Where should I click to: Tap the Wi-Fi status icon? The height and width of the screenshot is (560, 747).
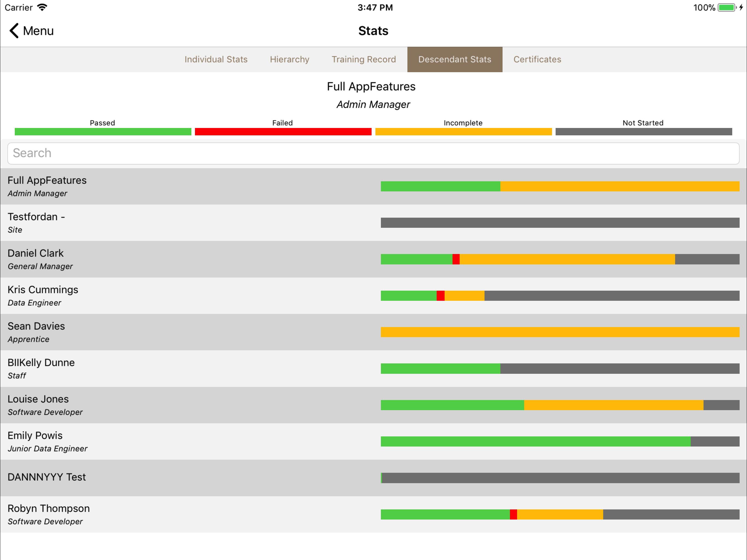tap(42, 7)
